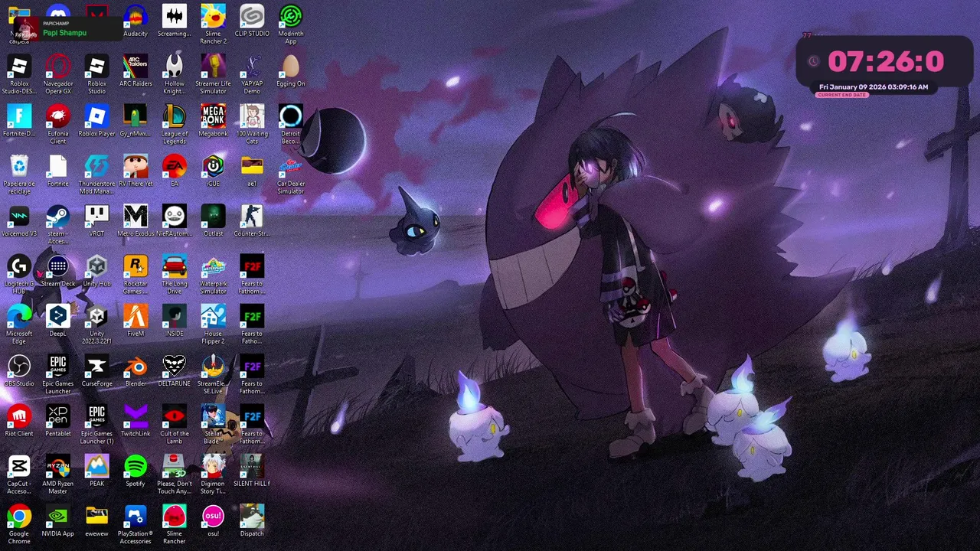
Task: Launch the Stream Deck shortcut
Action: 58,266
